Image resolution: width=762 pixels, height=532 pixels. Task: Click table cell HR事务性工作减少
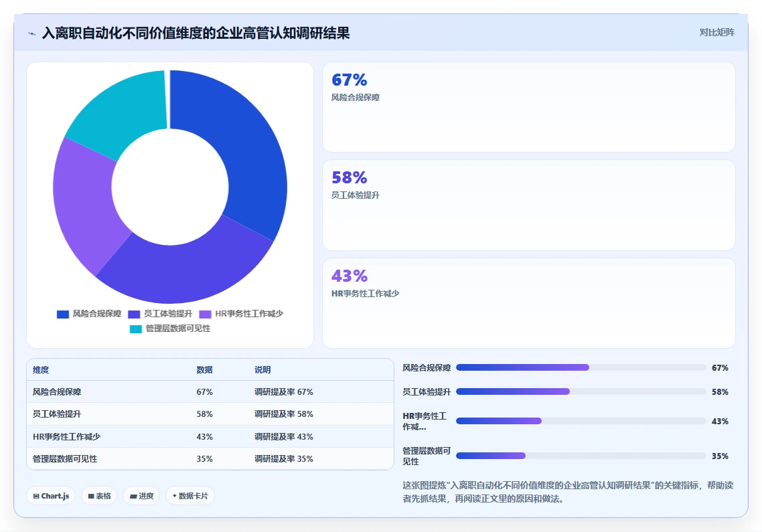pyautogui.click(x=66, y=437)
